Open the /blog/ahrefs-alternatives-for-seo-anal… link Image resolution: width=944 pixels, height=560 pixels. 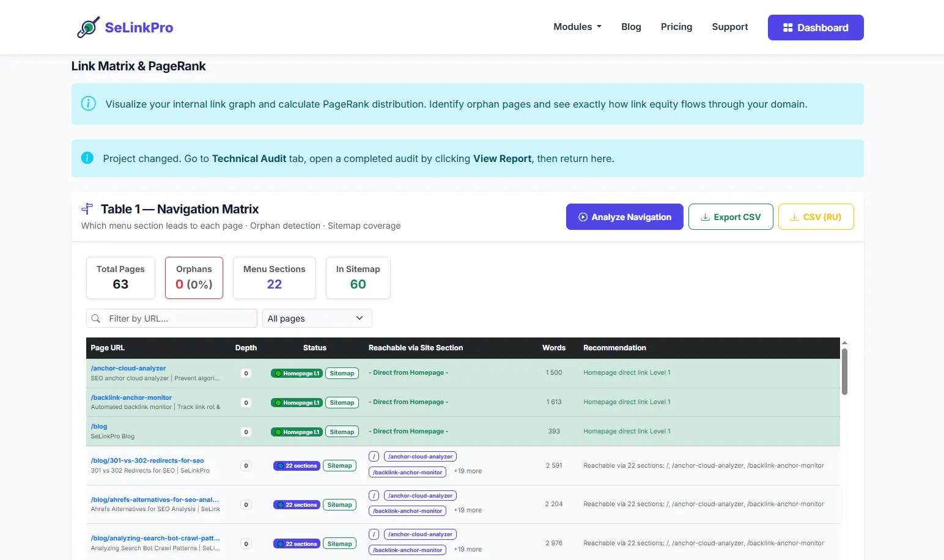pos(155,499)
